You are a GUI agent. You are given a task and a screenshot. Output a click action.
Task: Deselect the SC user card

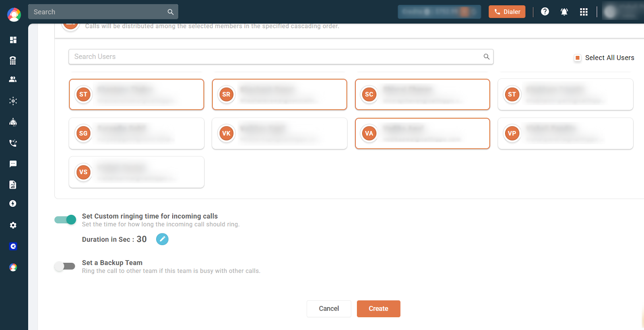422,95
